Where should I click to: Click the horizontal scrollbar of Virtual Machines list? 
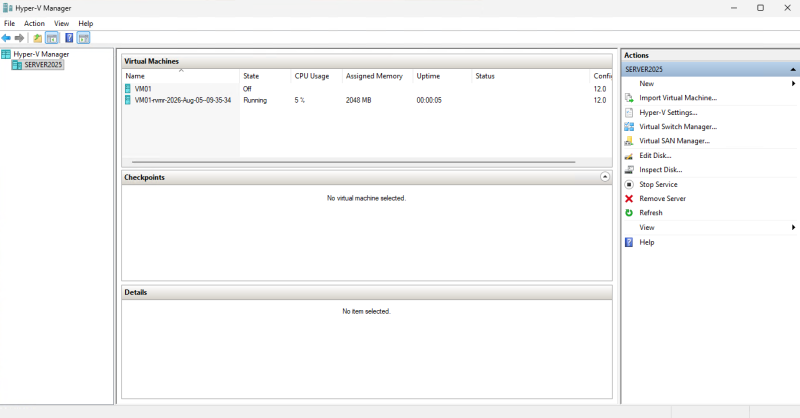[353, 162]
